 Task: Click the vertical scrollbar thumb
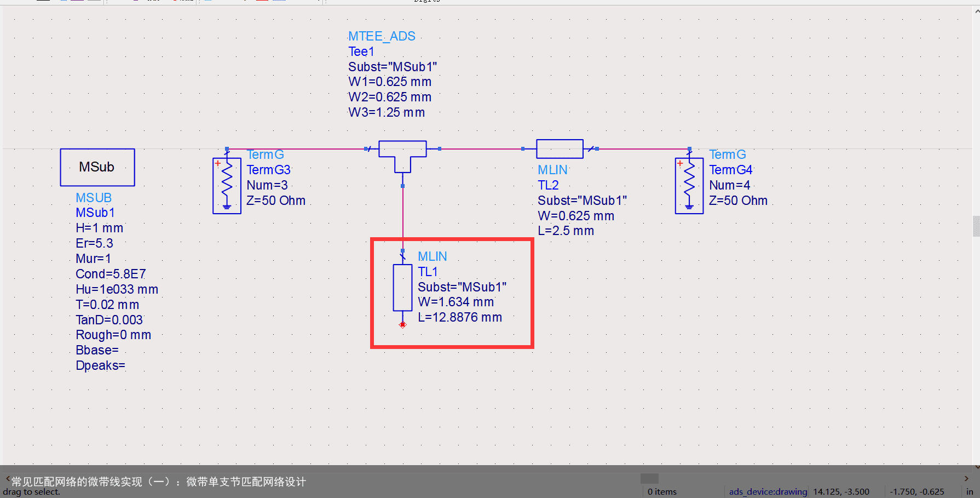click(976, 226)
